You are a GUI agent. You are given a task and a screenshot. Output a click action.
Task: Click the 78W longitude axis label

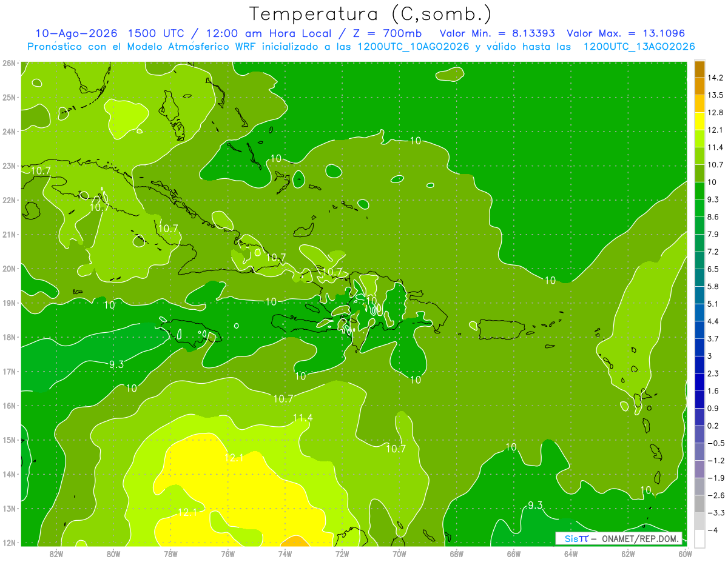pyautogui.click(x=170, y=554)
